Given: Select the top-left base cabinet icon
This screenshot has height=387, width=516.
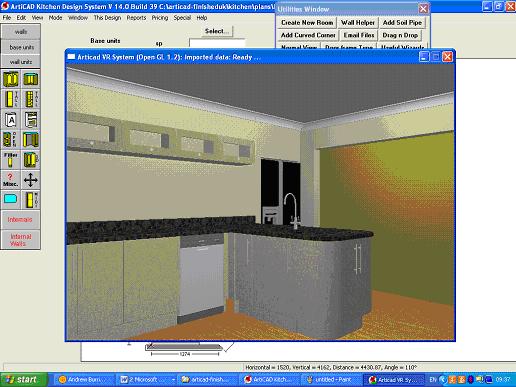Looking at the screenshot, I should (11, 79).
